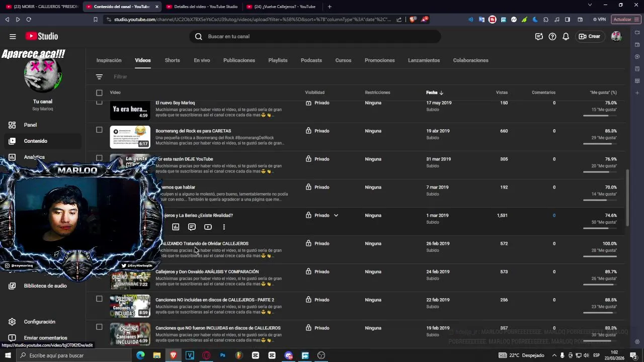Open the notifications bell
Viewport: 644px width, 362px height.
pyautogui.click(x=566, y=36)
